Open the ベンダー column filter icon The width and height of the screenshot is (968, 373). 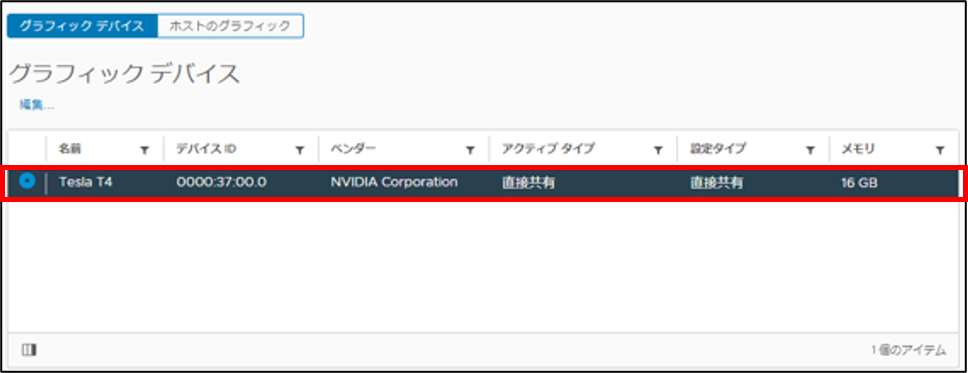[470, 149]
